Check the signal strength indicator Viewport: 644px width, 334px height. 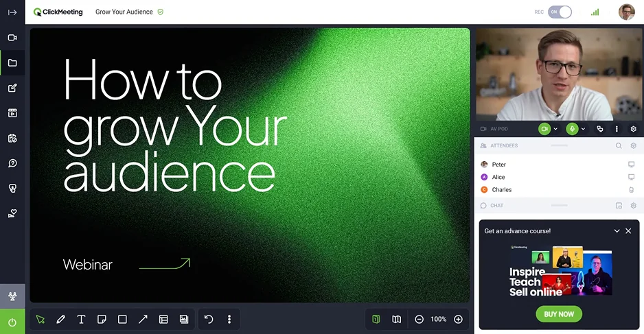[595, 12]
